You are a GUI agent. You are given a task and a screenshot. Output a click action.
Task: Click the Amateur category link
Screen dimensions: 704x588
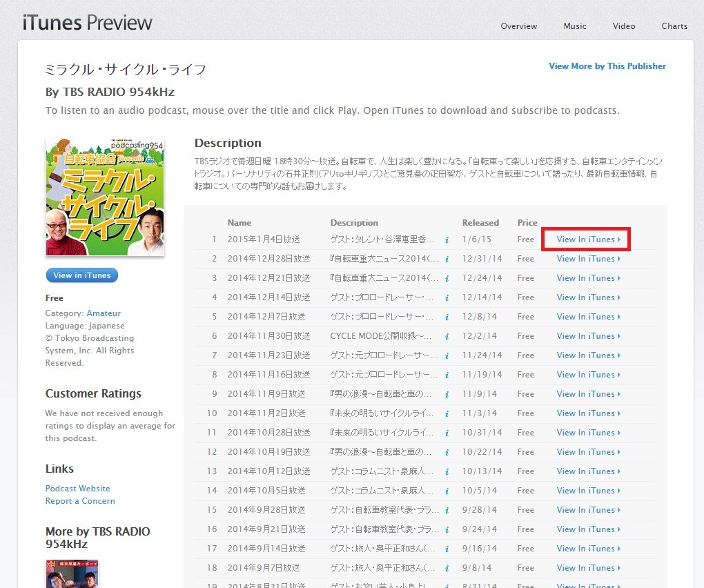tap(104, 313)
